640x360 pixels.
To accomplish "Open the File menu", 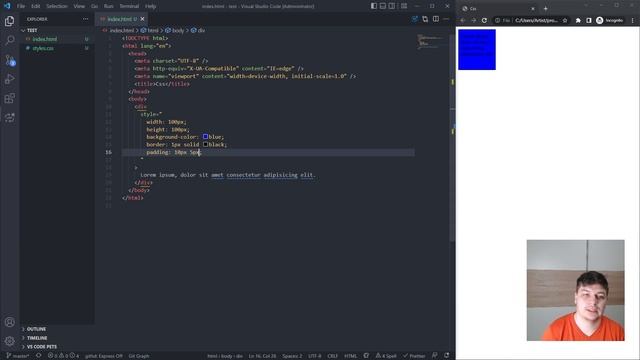I will click(21, 6).
